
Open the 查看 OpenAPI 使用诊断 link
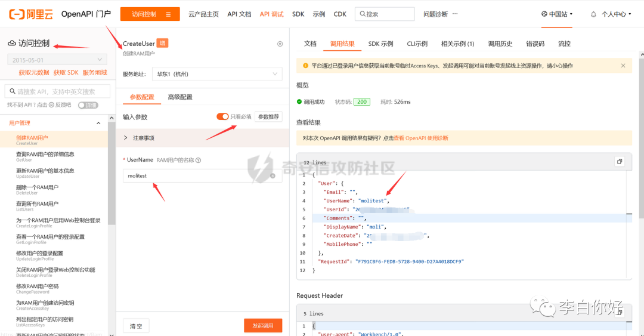(x=421, y=138)
